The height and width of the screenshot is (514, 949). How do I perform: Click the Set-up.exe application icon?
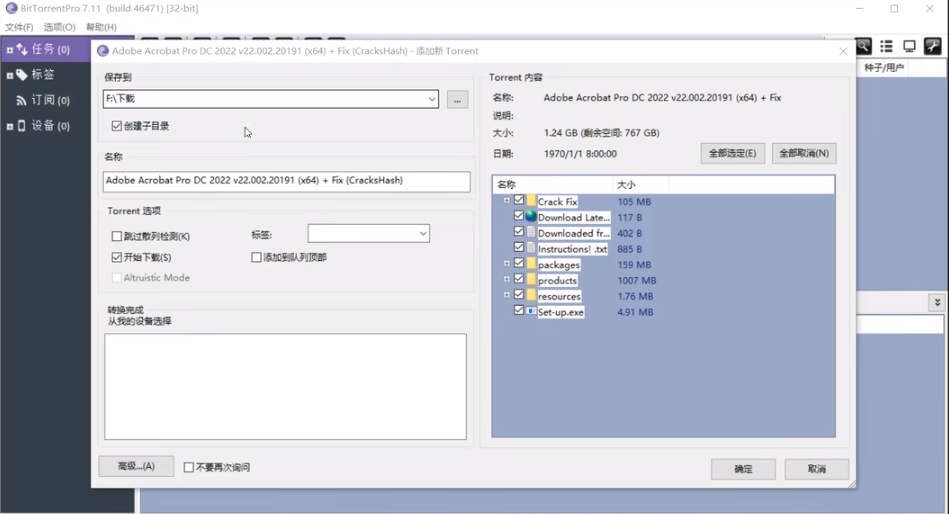pyautogui.click(x=531, y=311)
